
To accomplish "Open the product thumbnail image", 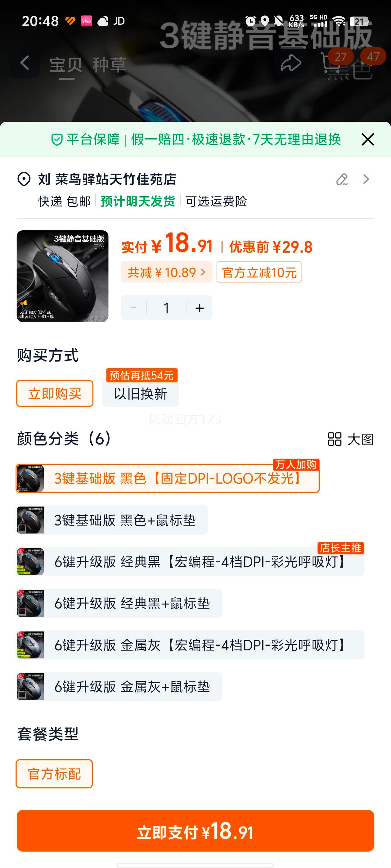I will click(x=62, y=276).
